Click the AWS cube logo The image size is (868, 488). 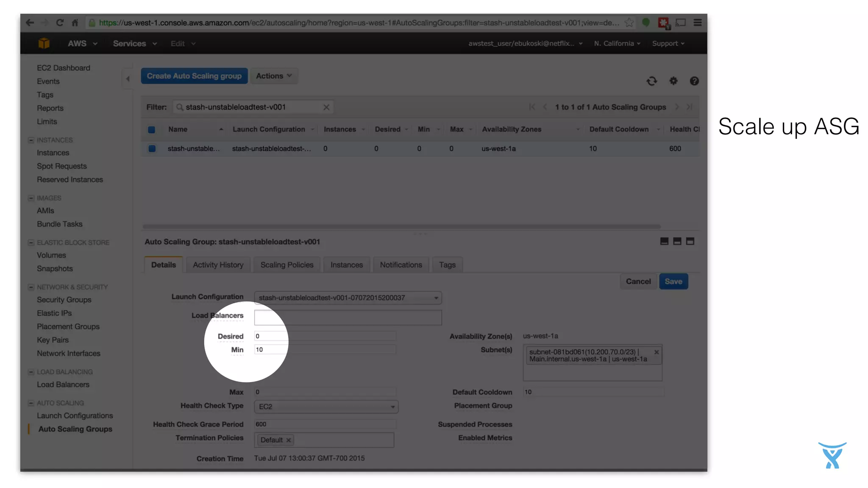click(44, 44)
